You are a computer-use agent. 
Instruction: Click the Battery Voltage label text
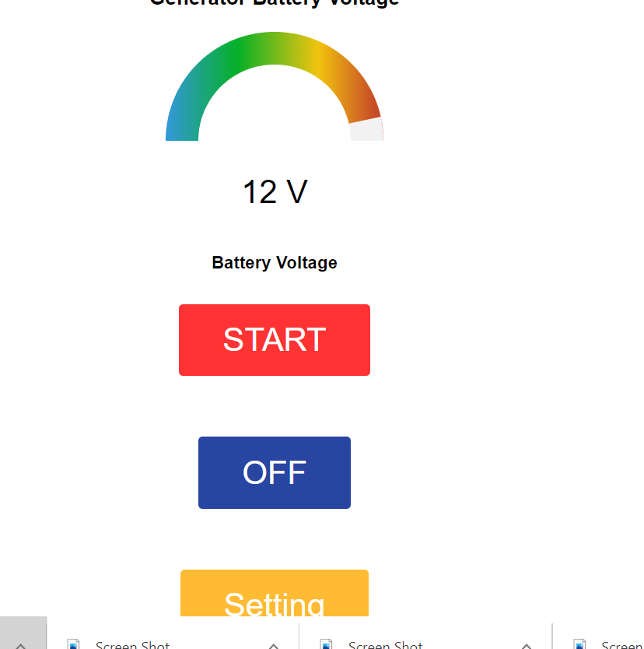(274, 262)
